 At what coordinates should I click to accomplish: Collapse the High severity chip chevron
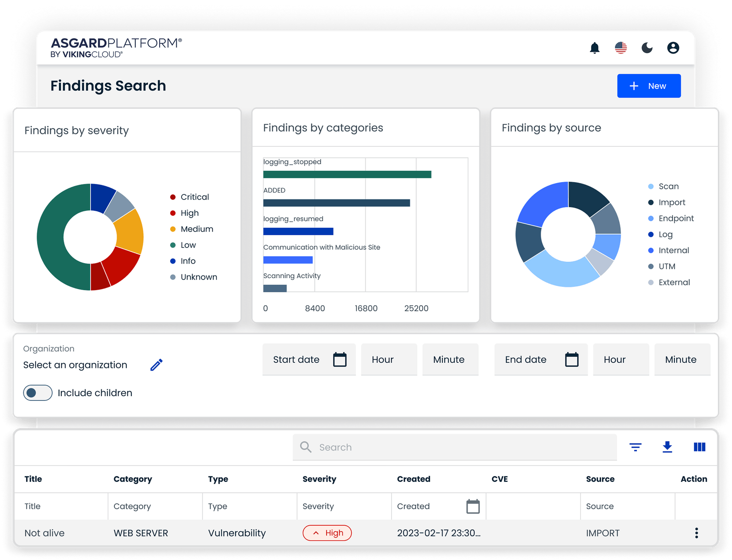point(316,533)
